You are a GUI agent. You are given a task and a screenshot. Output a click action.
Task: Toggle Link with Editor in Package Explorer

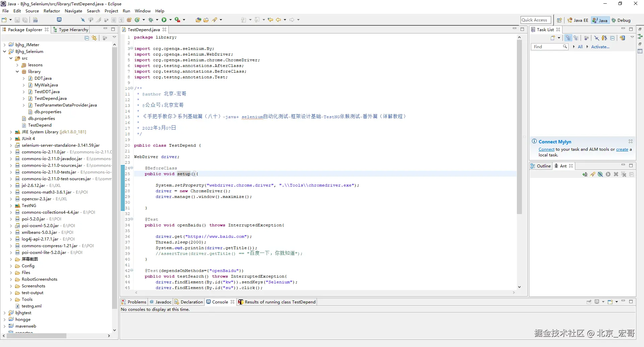point(95,38)
